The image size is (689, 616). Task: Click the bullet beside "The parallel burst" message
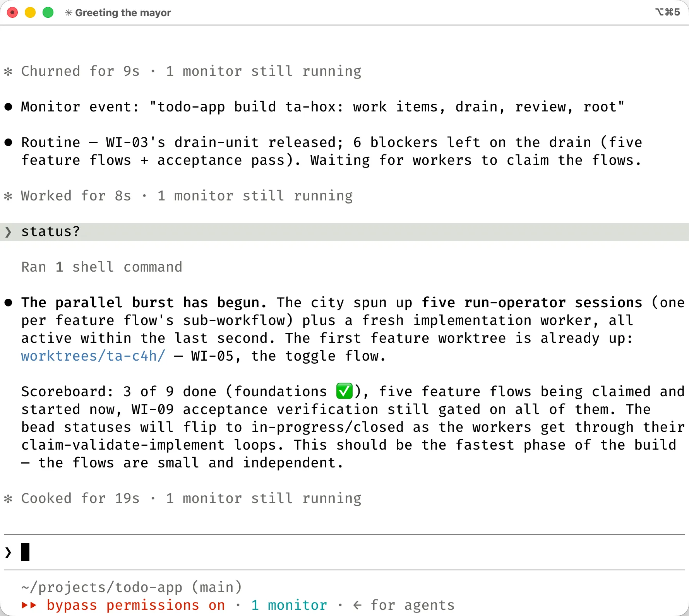pos(8,303)
